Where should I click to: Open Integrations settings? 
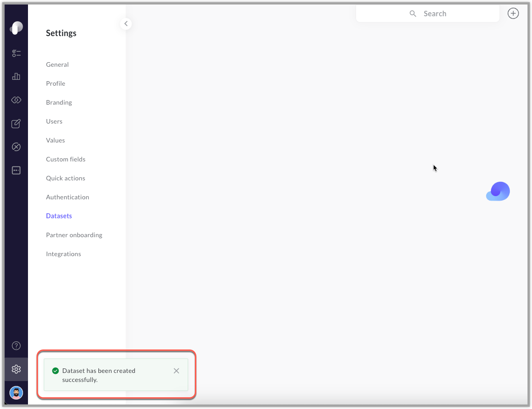click(x=64, y=254)
